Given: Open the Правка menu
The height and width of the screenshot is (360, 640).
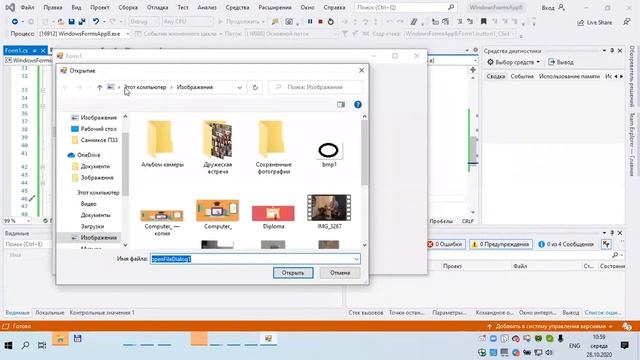Looking at the screenshot, I should (53, 7).
